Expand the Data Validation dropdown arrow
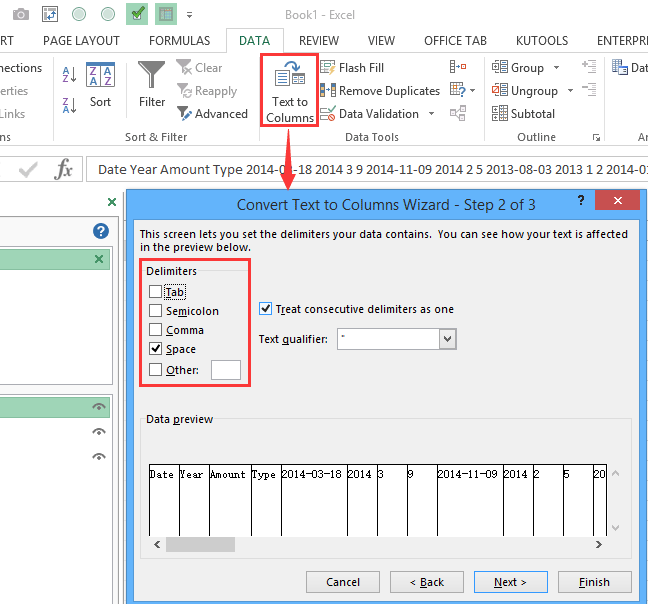This screenshot has height=604, width=648. click(432, 114)
